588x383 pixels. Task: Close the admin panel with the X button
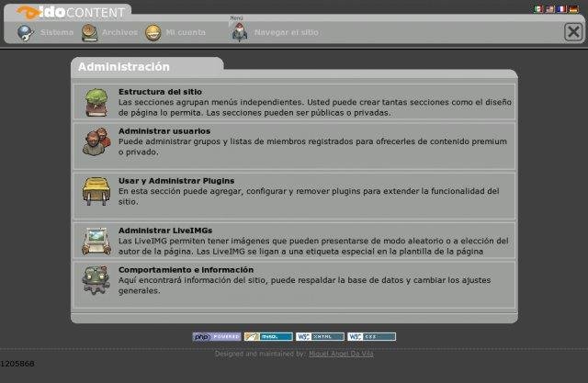point(573,32)
